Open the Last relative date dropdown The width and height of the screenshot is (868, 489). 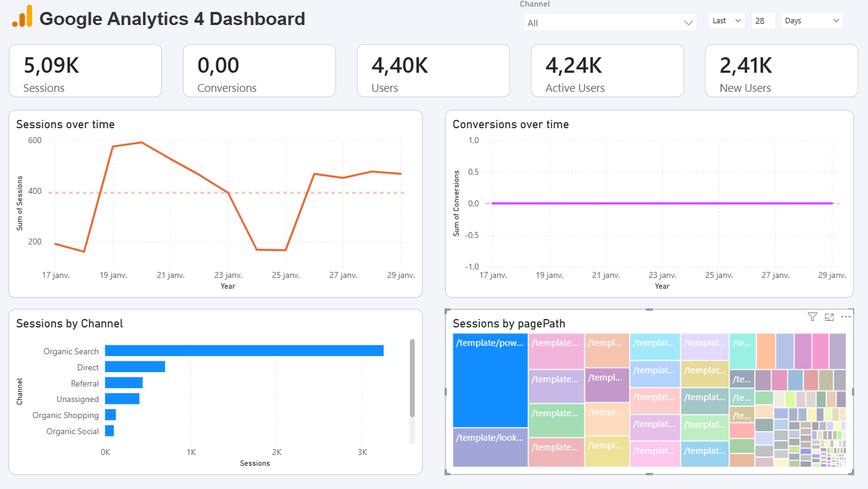[726, 20]
